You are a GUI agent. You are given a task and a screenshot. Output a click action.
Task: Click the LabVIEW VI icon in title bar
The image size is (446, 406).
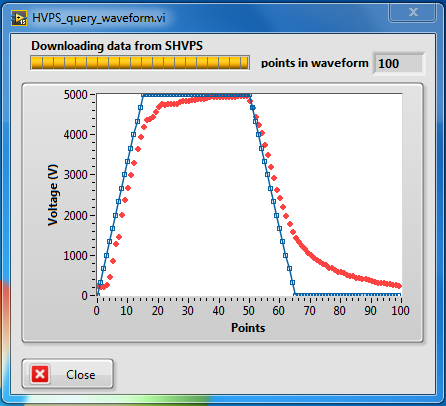point(19,18)
